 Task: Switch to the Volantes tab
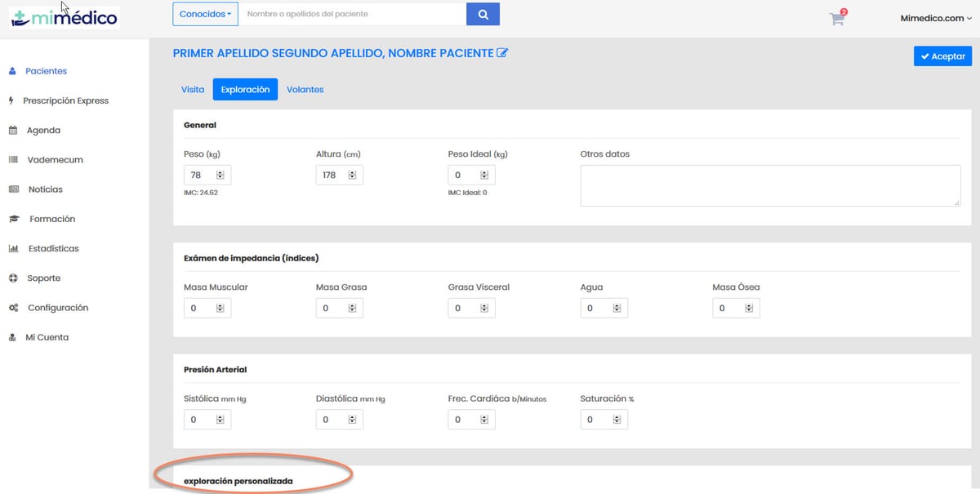[x=305, y=89]
